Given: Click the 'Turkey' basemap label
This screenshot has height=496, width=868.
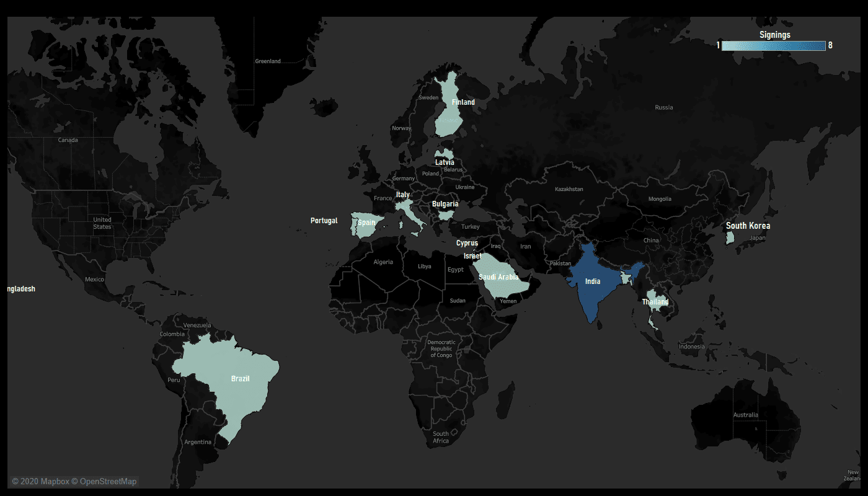Looking at the screenshot, I should 471,227.
